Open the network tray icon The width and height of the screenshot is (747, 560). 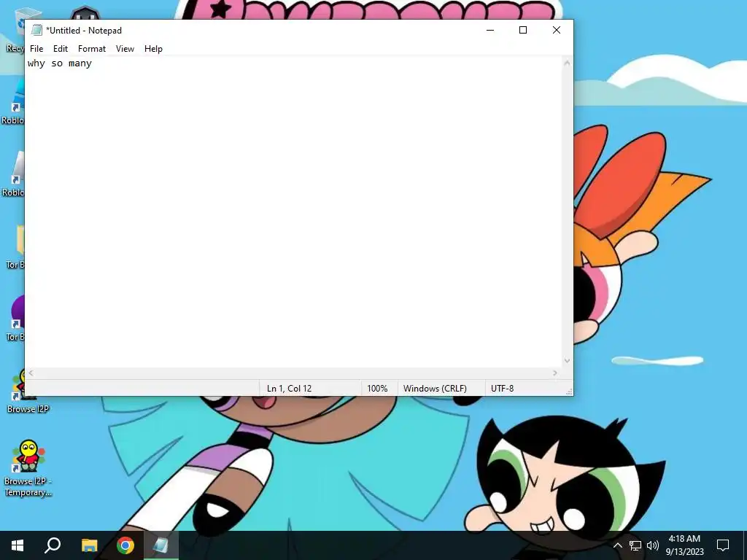point(635,545)
